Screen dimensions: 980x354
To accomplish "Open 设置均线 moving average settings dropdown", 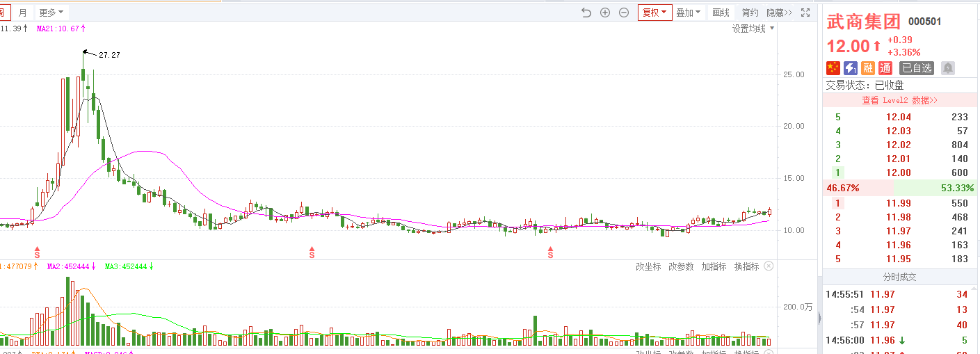I will [753, 29].
